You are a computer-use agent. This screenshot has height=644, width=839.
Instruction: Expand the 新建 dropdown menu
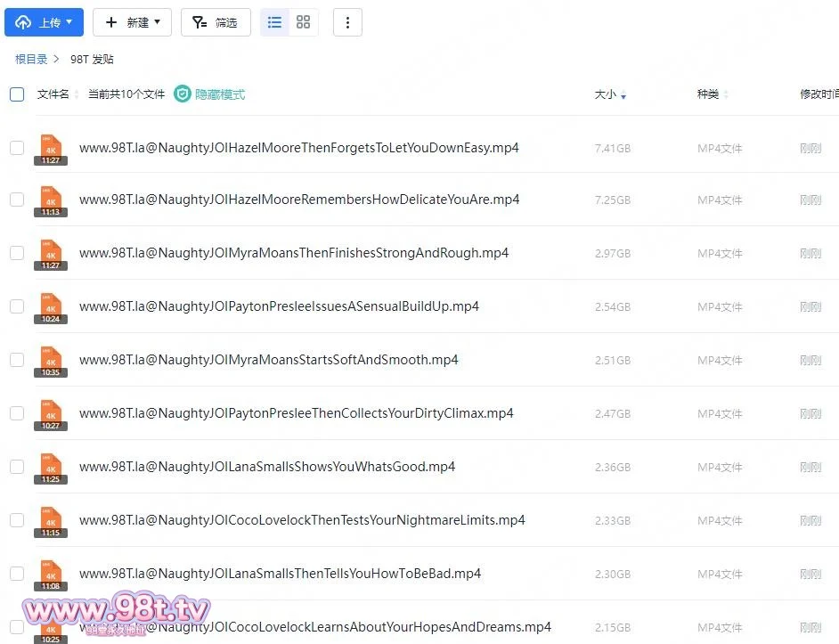coord(132,22)
